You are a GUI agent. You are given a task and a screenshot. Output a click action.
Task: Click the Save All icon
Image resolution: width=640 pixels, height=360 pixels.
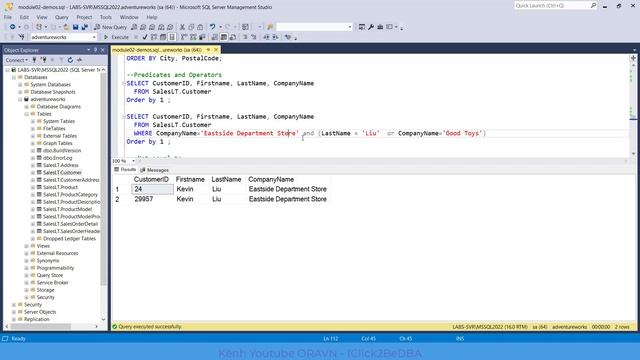click(84, 27)
